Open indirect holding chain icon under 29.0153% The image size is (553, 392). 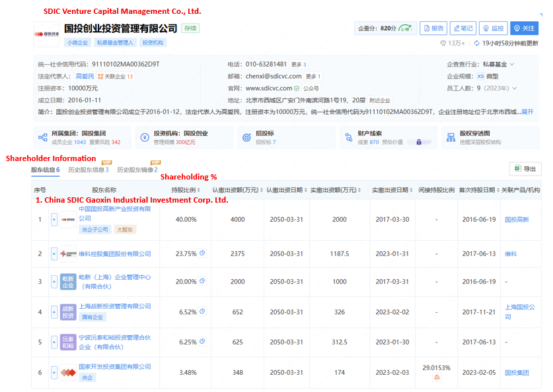pos(436,377)
